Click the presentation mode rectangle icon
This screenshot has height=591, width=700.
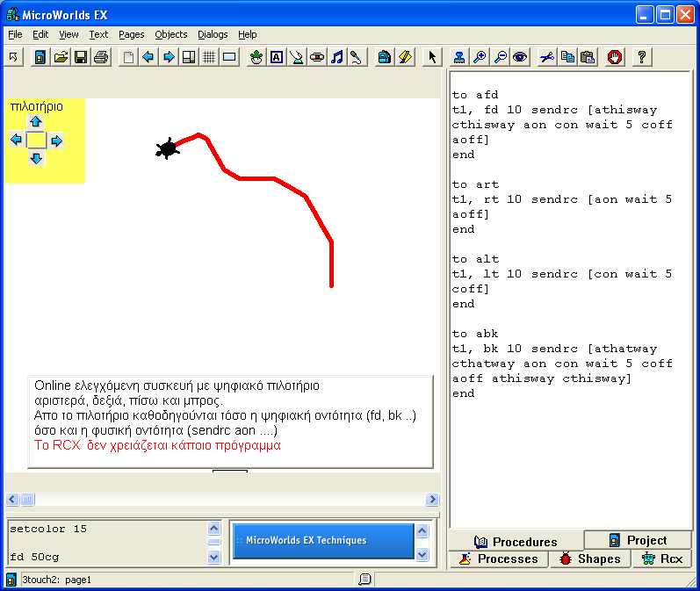point(229,57)
